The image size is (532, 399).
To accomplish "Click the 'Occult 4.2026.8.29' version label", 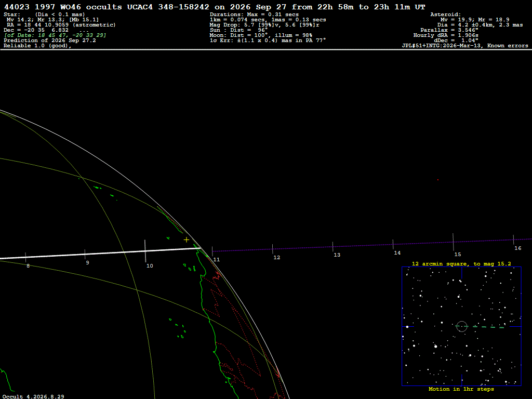I will [33, 396].
